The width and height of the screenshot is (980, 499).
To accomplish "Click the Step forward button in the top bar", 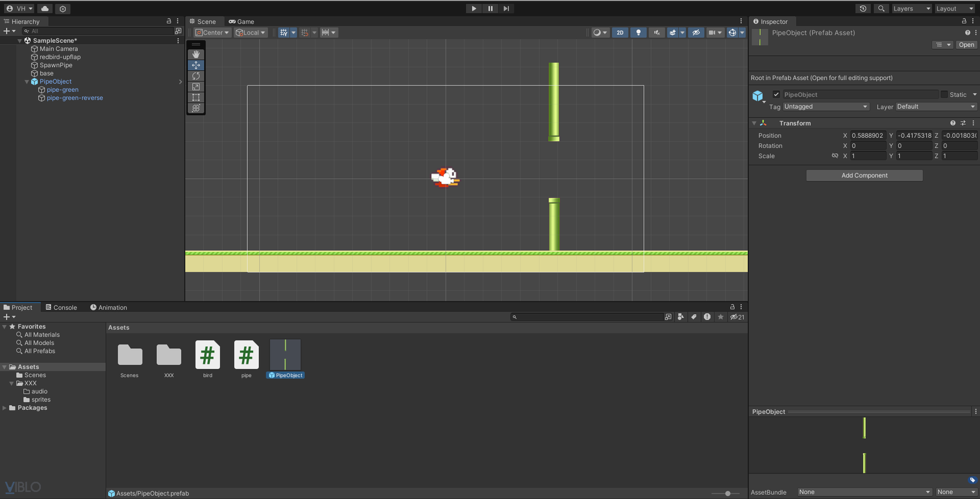I will coord(507,9).
